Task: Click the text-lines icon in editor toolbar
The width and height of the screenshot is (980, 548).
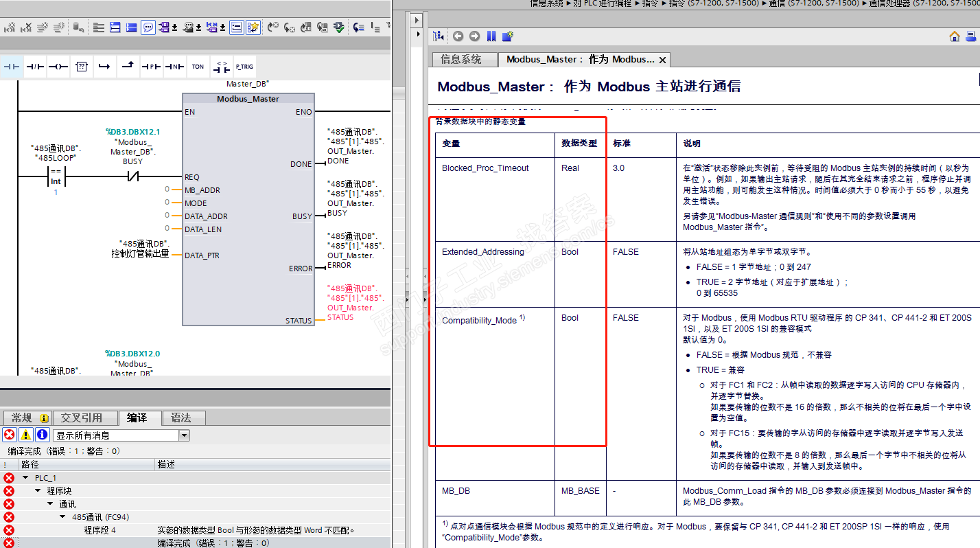Action: [99, 27]
